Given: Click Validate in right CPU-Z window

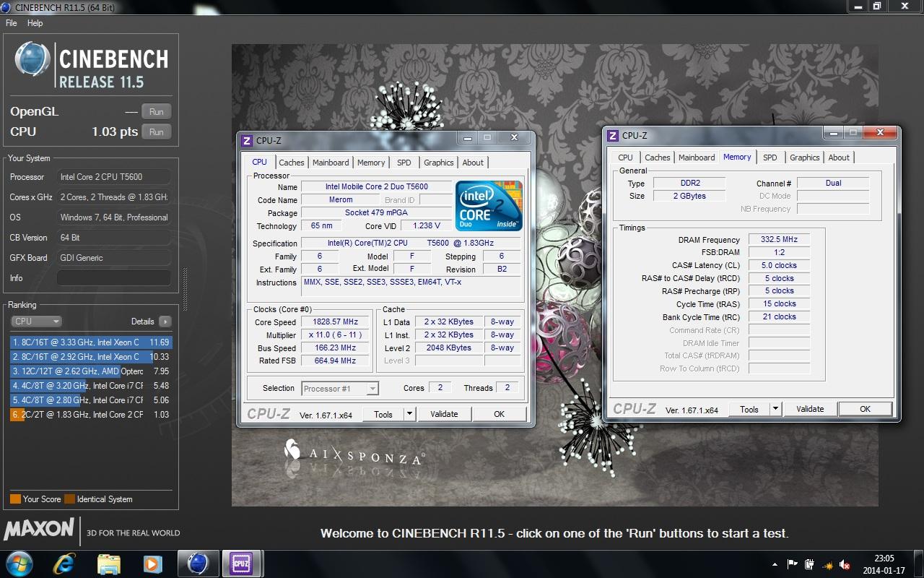Looking at the screenshot, I should [810, 409].
